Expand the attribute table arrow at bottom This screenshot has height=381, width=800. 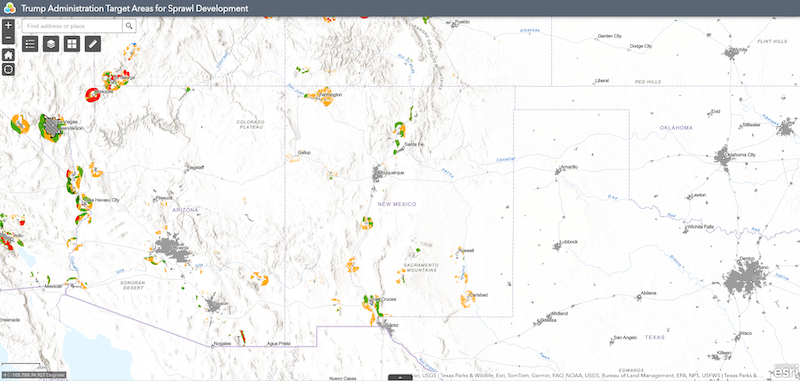(x=400, y=377)
